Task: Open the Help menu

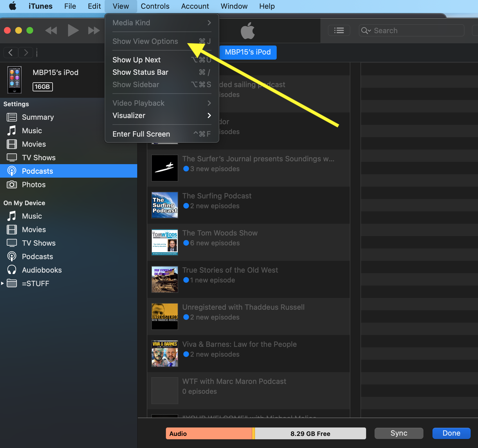Action: tap(267, 6)
